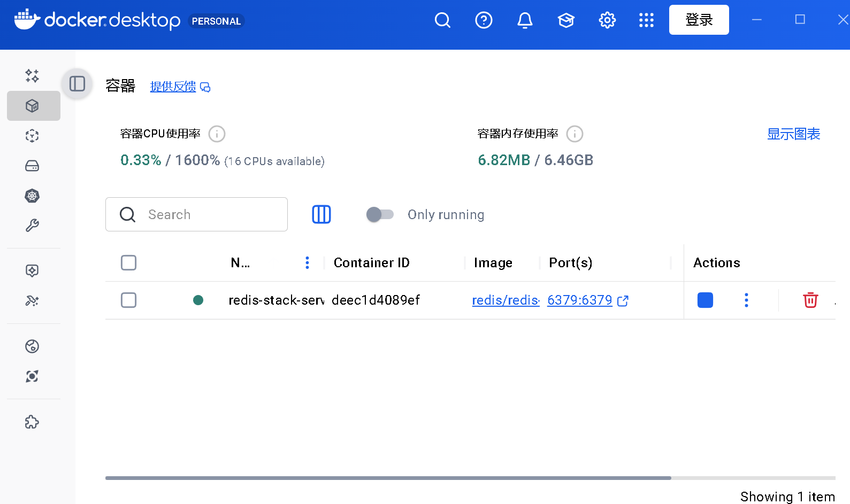
Task: Click the horizontal table scrollbar
Action: tap(388, 478)
